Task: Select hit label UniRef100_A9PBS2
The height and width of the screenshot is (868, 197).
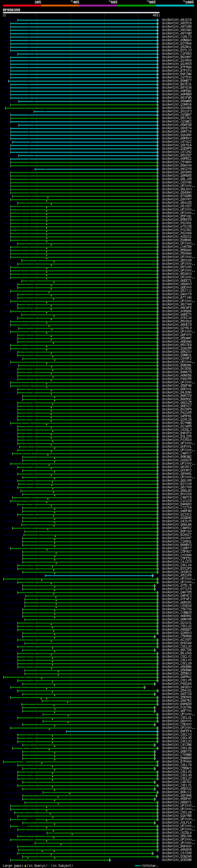Action: click(x=176, y=159)
